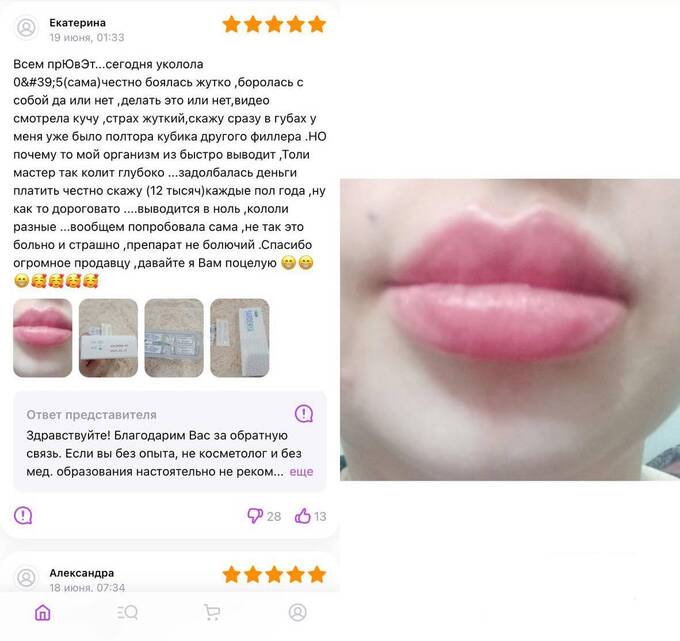The height and width of the screenshot is (641, 680).
Task: Click the reviewer name Екатерина
Action: (x=77, y=23)
